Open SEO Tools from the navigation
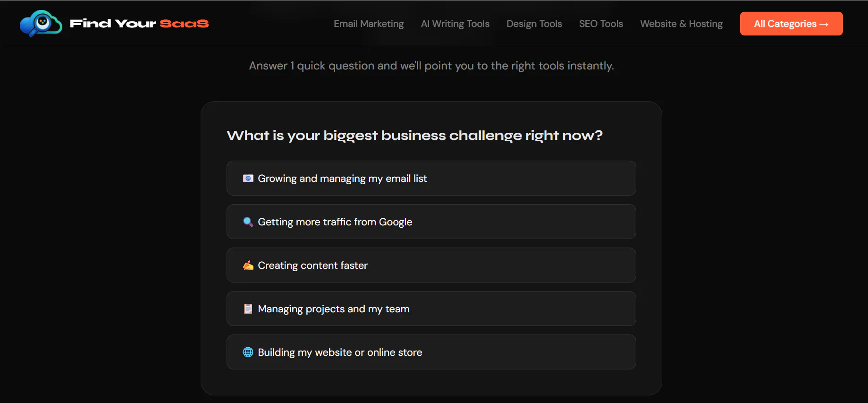Viewport: 868px width, 403px height. [601, 24]
